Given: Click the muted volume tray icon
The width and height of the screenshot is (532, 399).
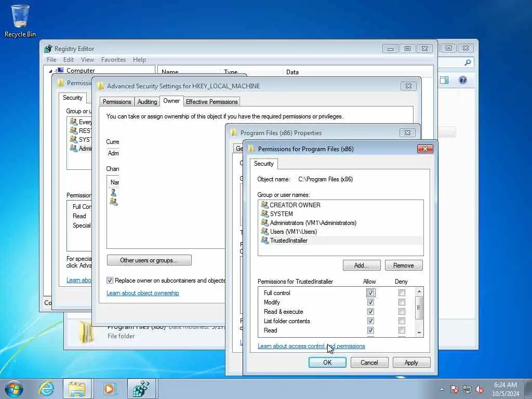Looking at the screenshot, I should pyautogui.click(x=480, y=389).
